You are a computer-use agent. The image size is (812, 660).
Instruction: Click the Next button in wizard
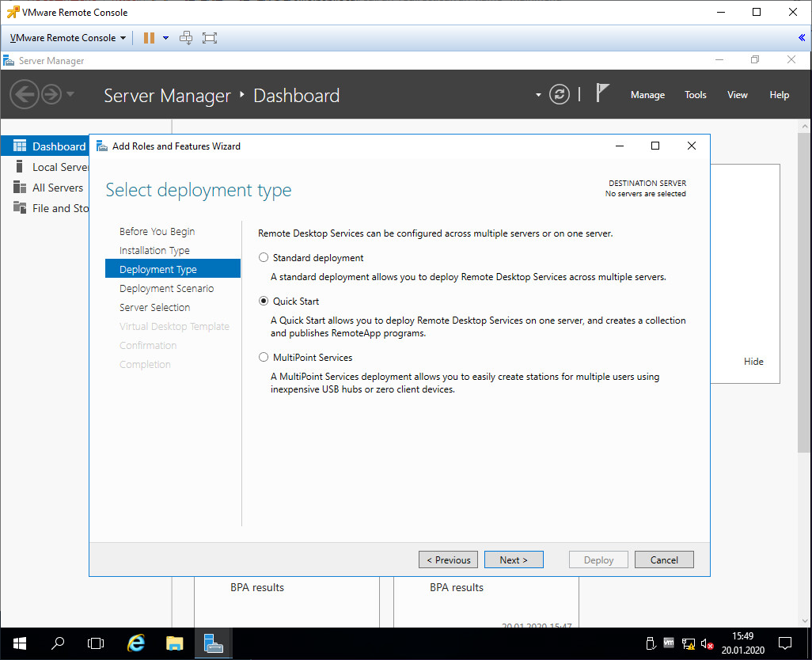(514, 559)
